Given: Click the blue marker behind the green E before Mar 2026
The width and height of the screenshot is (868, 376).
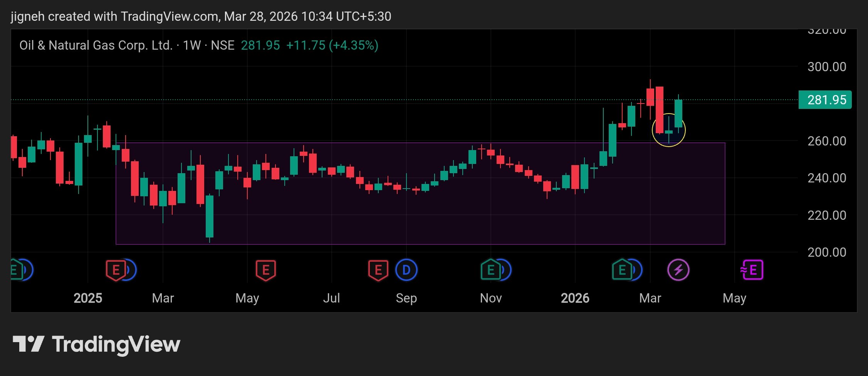Looking at the screenshot, I should [x=637, y=270].
